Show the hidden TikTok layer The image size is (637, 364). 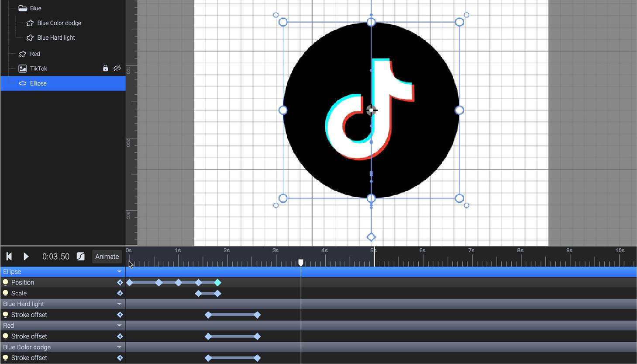(x=117, y=69)
